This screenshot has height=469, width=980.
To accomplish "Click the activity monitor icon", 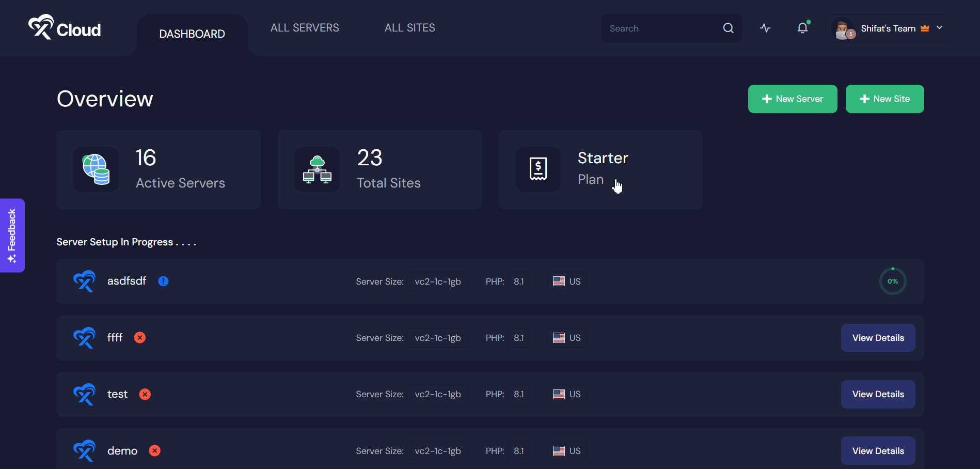I will (765, 28).
